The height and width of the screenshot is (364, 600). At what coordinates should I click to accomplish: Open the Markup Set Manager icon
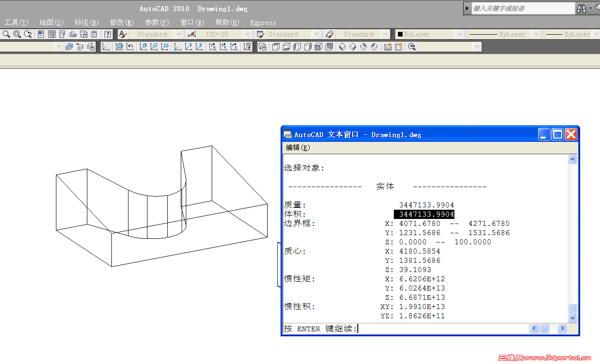coord(84,34)
